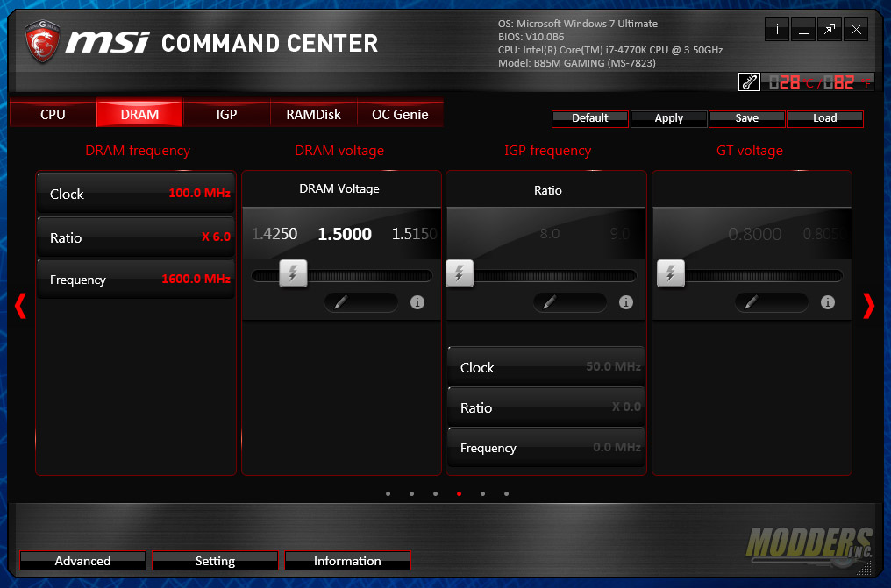Save the current profile
Image resolution: width=891 pixels, height=588 pixels.
pyautogui.click(x=746, y=118)
